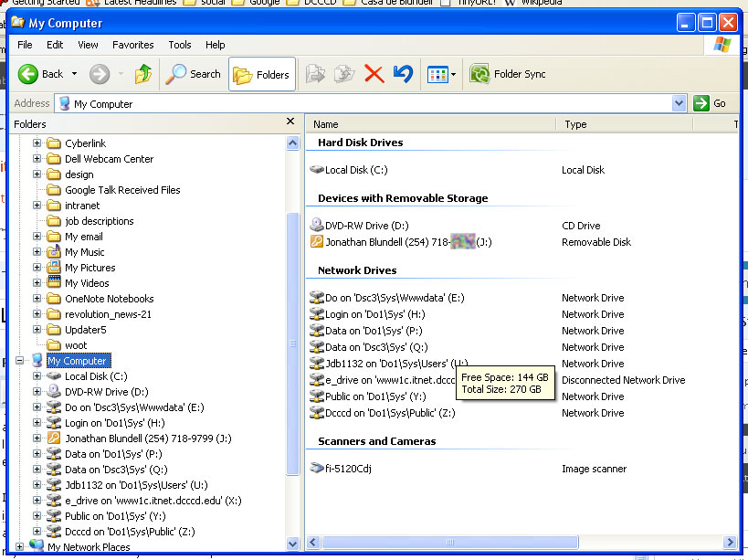Collapse the My Computer tree node

(x=21, y=361)
